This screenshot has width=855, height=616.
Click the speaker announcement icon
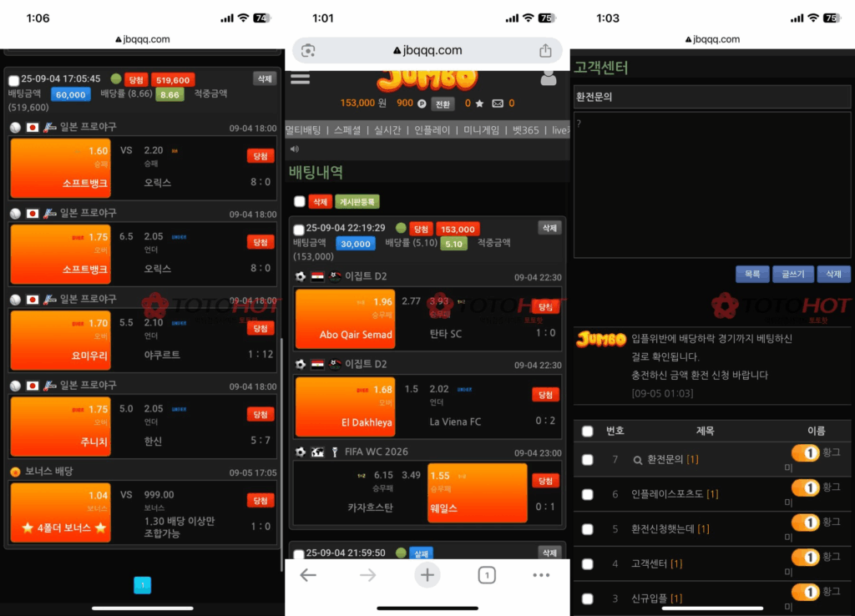[295, 149]
